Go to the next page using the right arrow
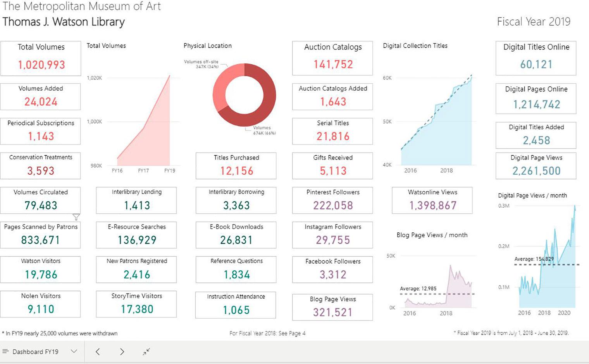The height and width of the screenshot is (364, 589). click(122, 352)
